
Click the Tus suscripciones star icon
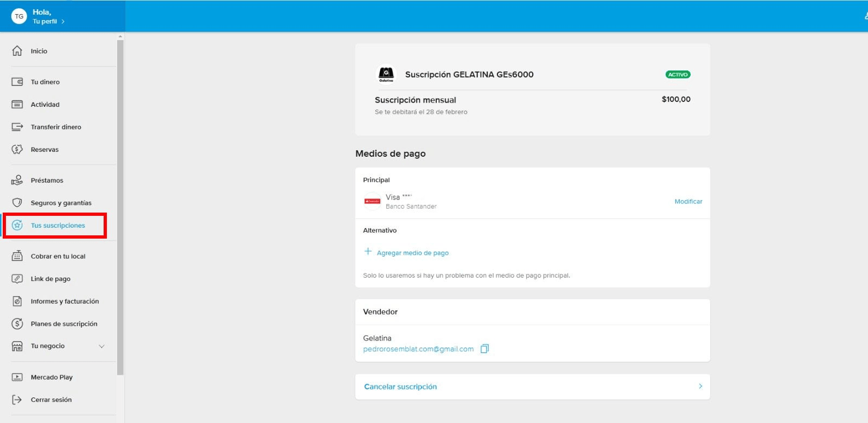click(17, 225)
